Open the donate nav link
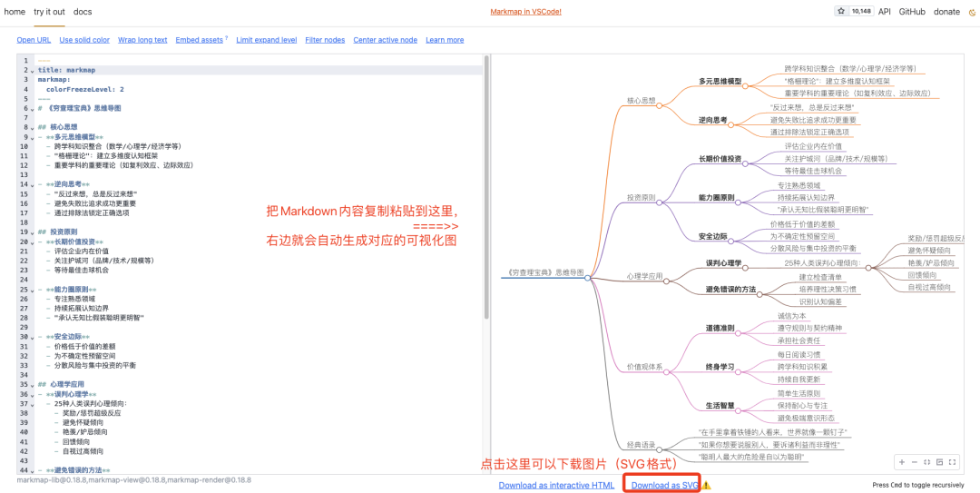Viewport: 980px width, 493px height. click(x=946, y=11)
